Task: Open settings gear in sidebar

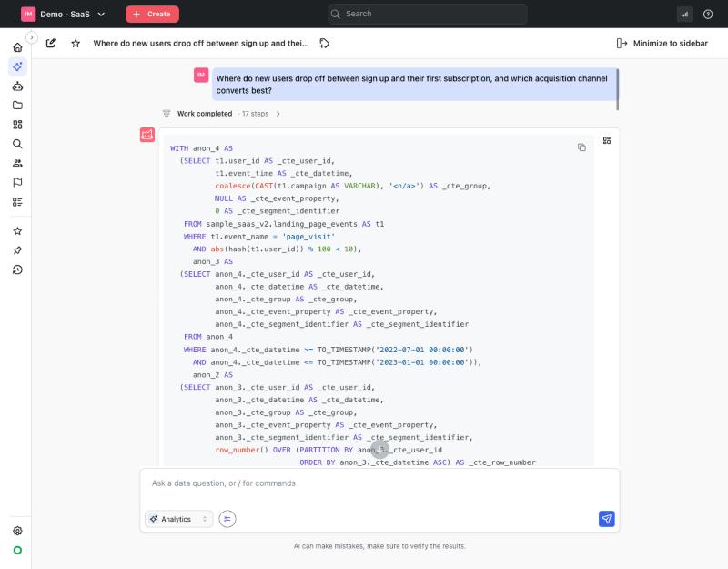Action: (17, 531)
